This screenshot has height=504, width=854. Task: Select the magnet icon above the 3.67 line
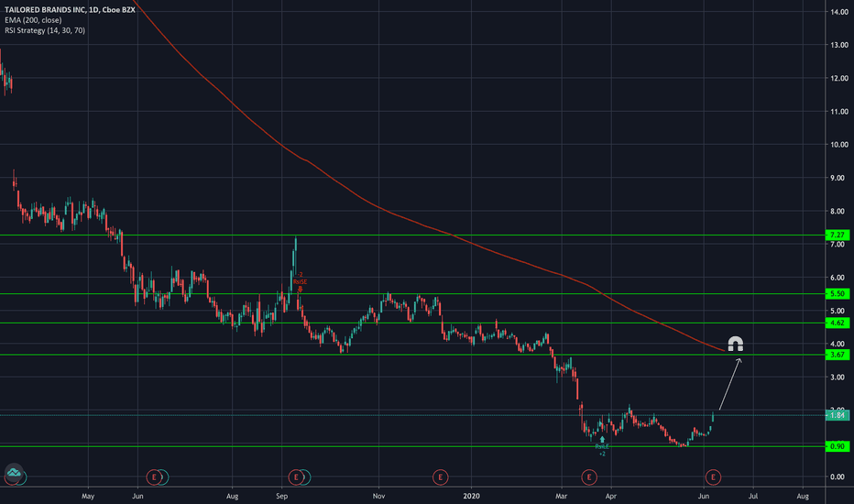pos(735,344)
